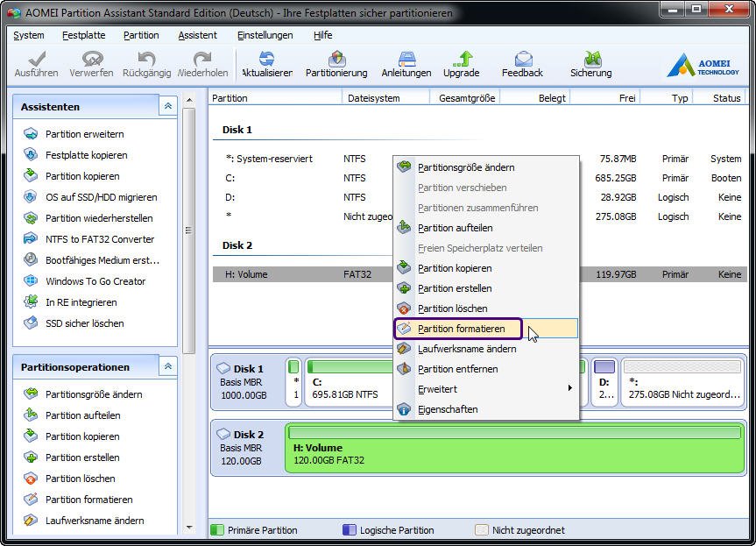Click the Verwerfen toolbar icon

(x=92, y=59)
